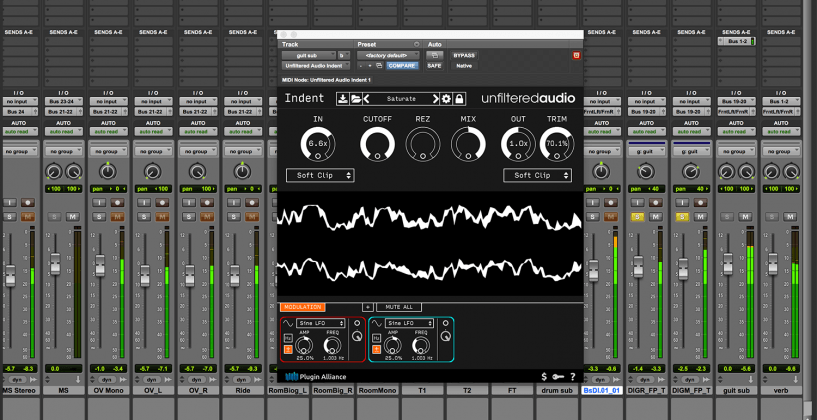Select the MODULATION tab
The height and width of the screenshot is (420, 817).
pyautogui.click(x=303, y=307)
